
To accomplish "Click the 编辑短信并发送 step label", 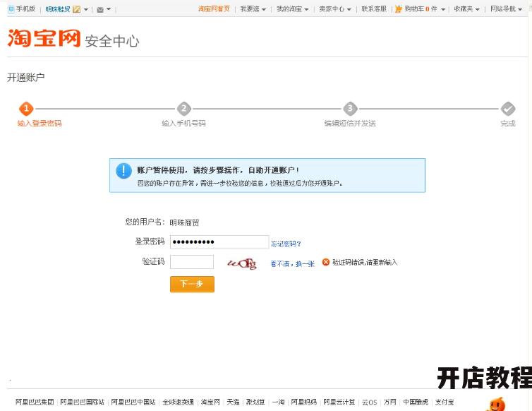I will tap(350, 124).
